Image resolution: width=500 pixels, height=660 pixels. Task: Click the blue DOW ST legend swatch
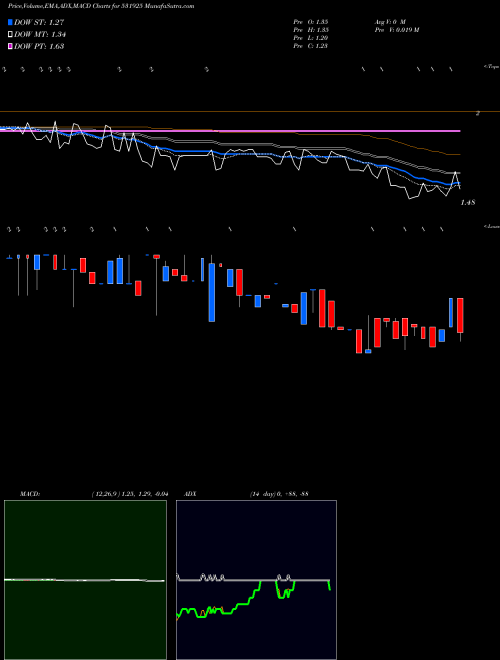(10, 22)
